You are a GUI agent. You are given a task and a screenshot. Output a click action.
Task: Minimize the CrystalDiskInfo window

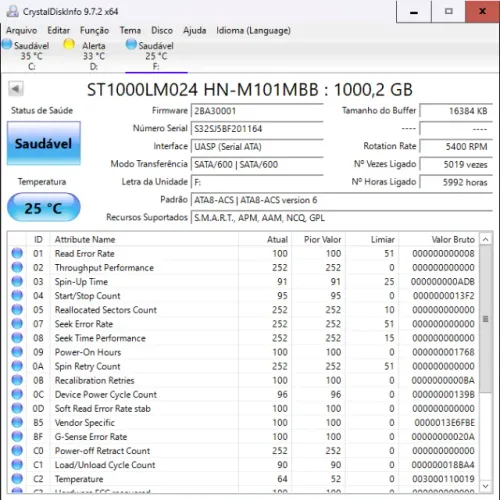click(414, 12)
